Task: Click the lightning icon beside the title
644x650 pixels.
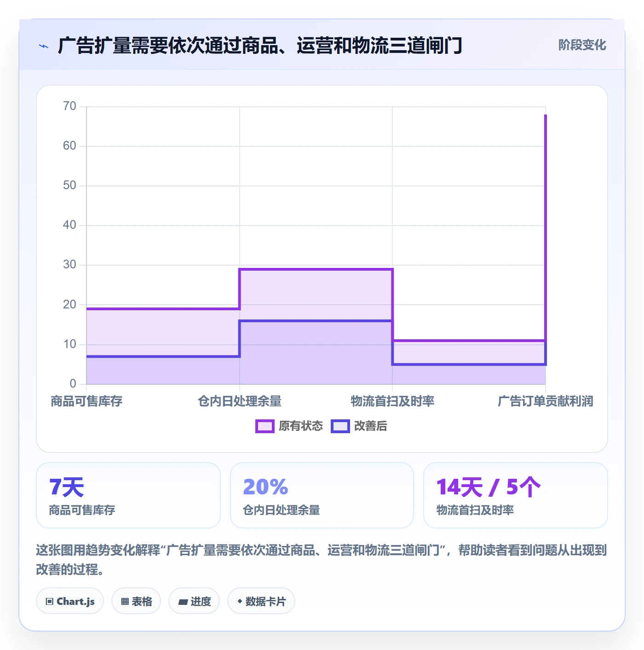Action: 44,46
